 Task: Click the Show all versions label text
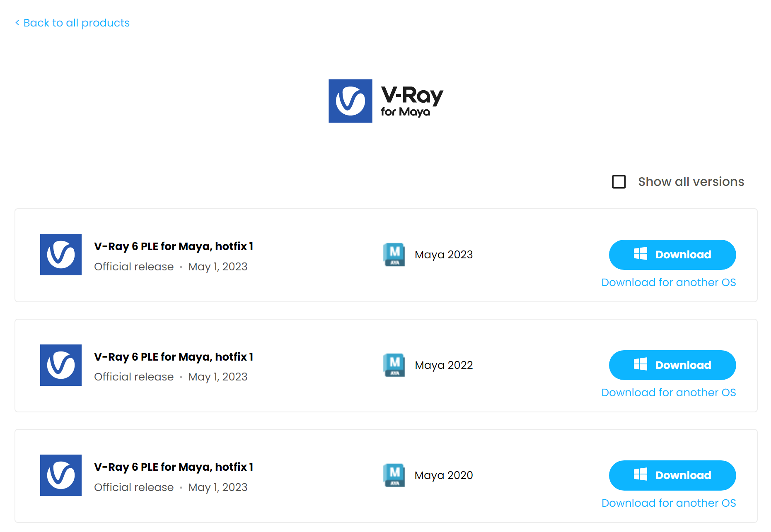[x=691, y=182]
